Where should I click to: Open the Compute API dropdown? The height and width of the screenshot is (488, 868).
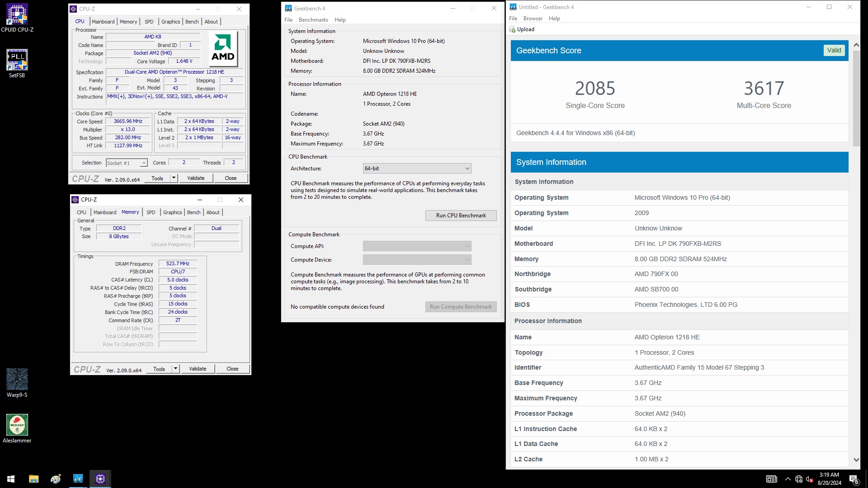click(x=417, y=246)
